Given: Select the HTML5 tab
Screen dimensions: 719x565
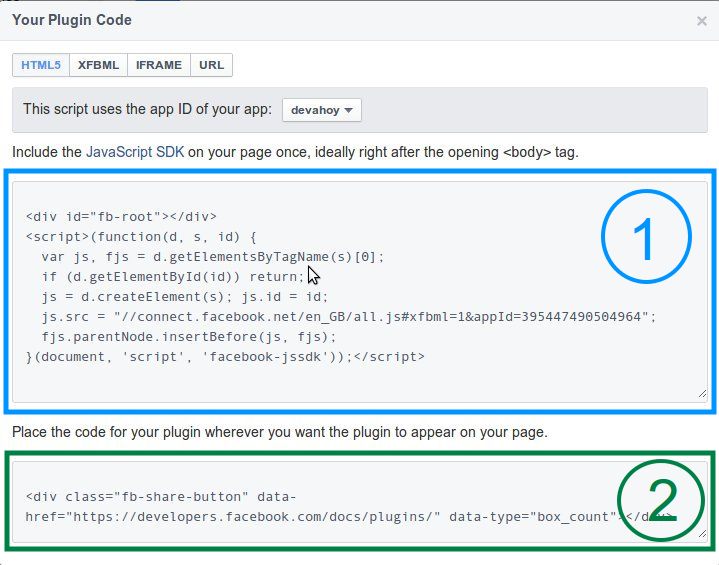Looking at the screenshot, I should pos(41,65).
